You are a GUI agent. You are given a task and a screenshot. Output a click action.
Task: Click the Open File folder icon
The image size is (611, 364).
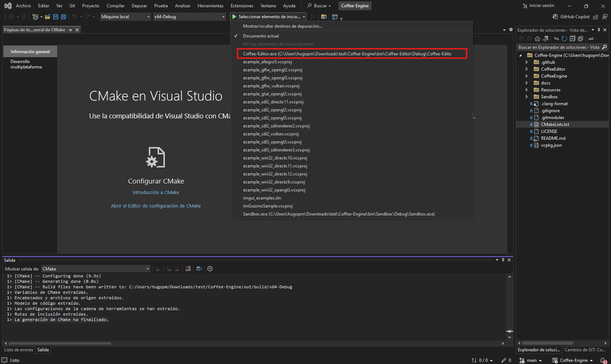click(48, 17)
